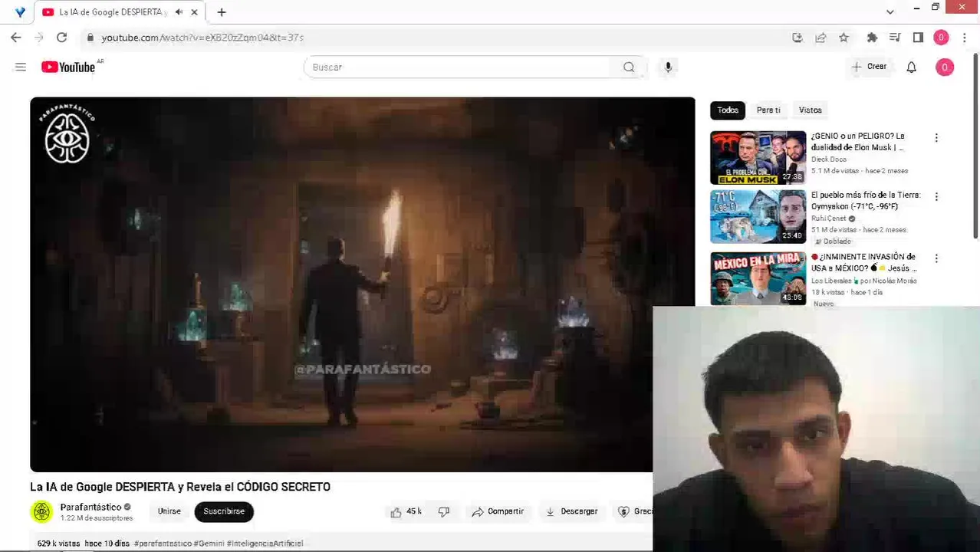Viewport: 980px width, 552px height.
Task: Open Elon Musk video thumbnail
Action: (x=758, y=157)
